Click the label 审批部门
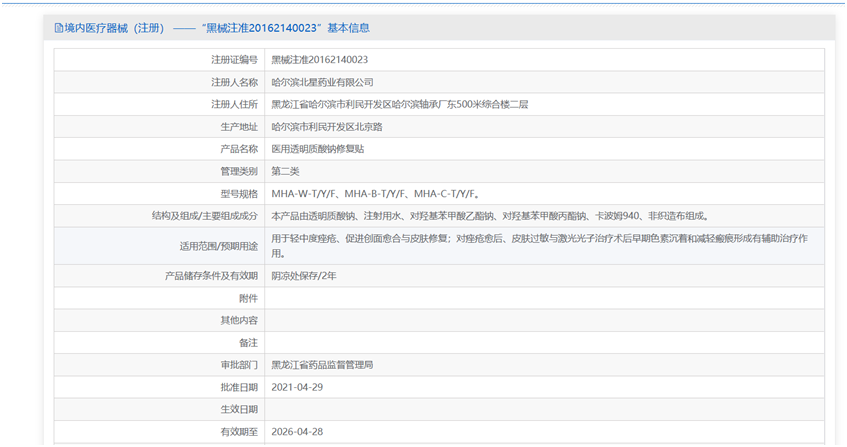847x447 pixels. tap(239, 365)
